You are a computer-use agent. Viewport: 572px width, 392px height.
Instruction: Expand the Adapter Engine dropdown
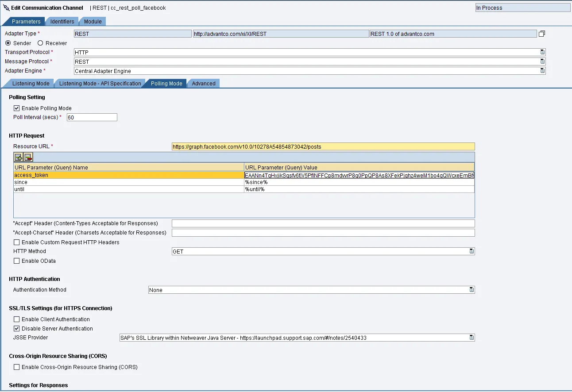point(542,71)
